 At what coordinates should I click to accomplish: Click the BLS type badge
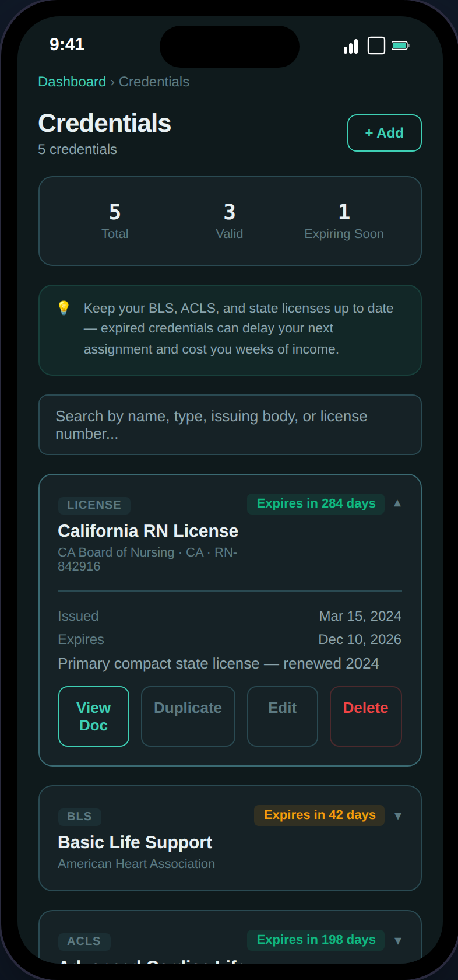pos(79,817)
